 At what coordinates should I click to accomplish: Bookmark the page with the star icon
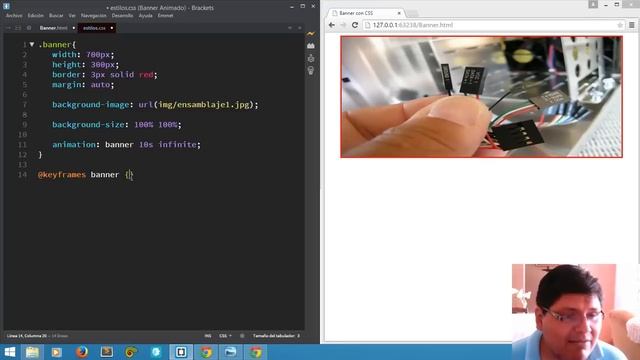pos(620,25)
